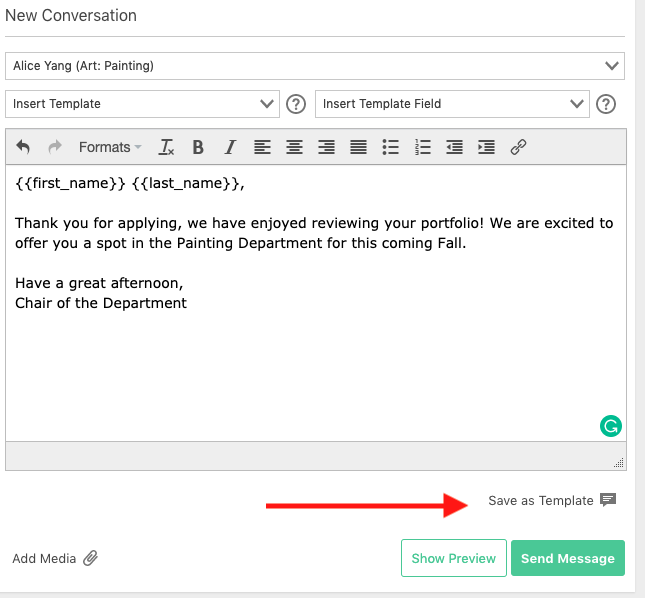
Task: Align text right
Action: click(326, 147)
